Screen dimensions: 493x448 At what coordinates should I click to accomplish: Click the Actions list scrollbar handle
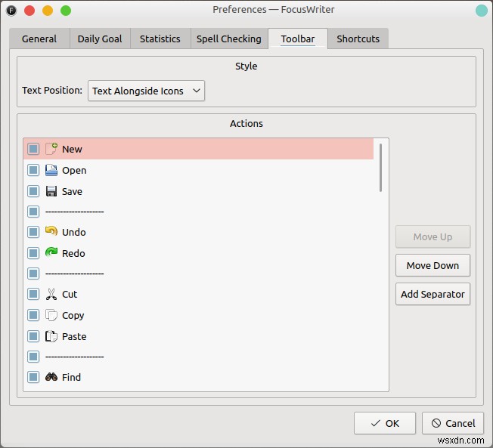click(x=380, y=168)
